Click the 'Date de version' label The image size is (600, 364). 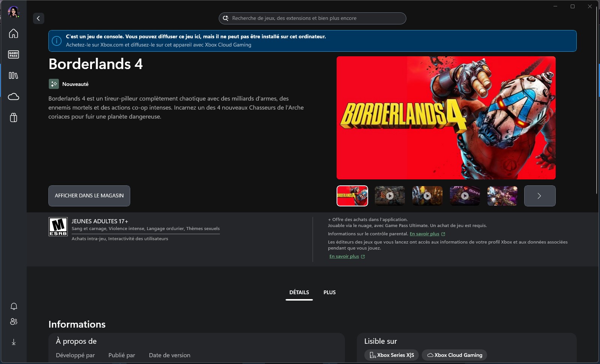tap(170, 355)
